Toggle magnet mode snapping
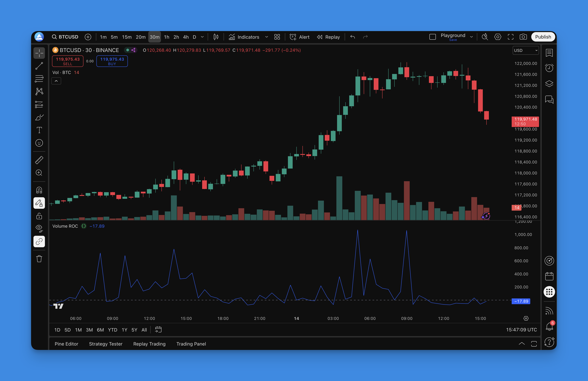This screenshot has height=381, width=588. 39,190
